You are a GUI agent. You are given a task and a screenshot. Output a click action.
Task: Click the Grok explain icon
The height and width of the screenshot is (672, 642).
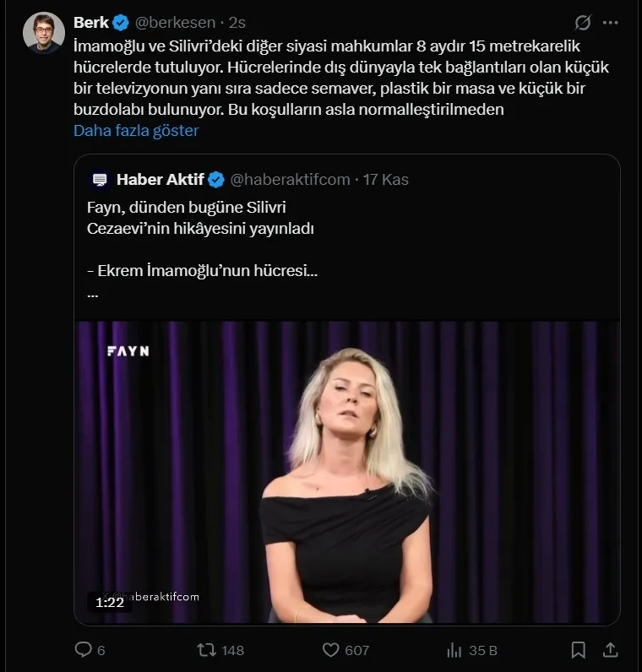pos(582,23)
